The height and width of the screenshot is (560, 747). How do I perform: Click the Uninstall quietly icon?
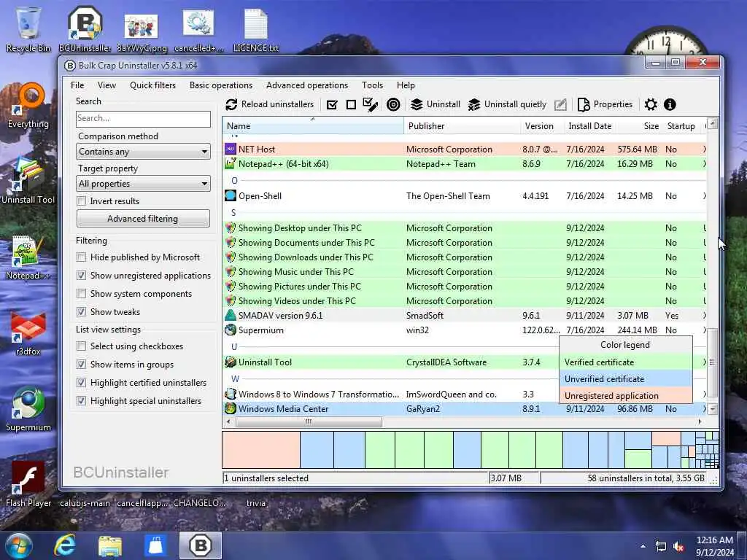(474, 104)
